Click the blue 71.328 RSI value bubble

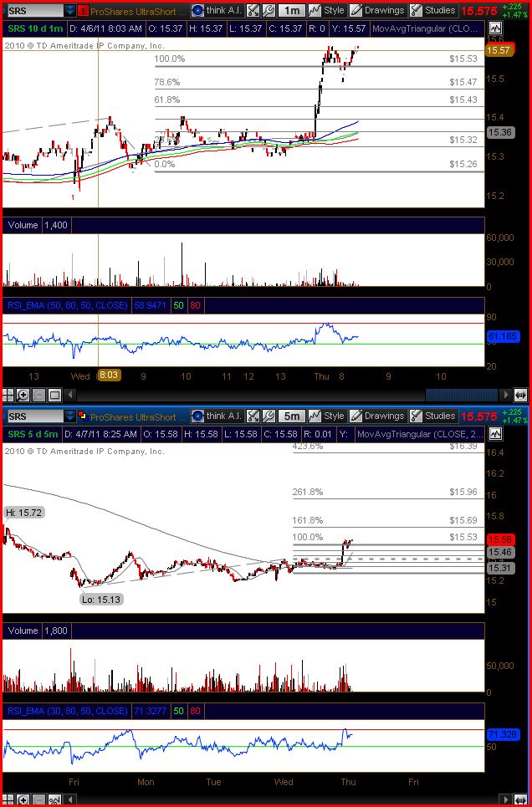tap(503, 734)
